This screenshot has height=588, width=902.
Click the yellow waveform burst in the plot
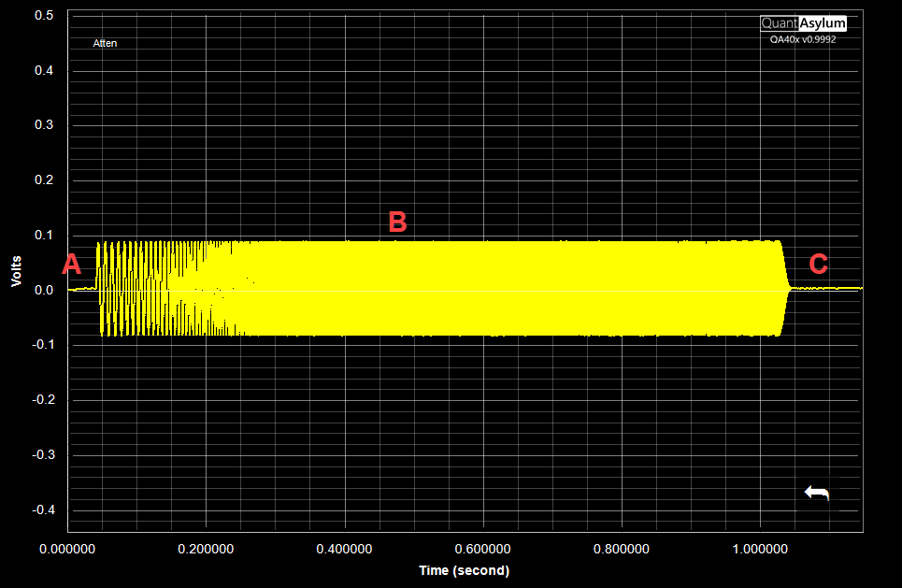pos(443,288)
